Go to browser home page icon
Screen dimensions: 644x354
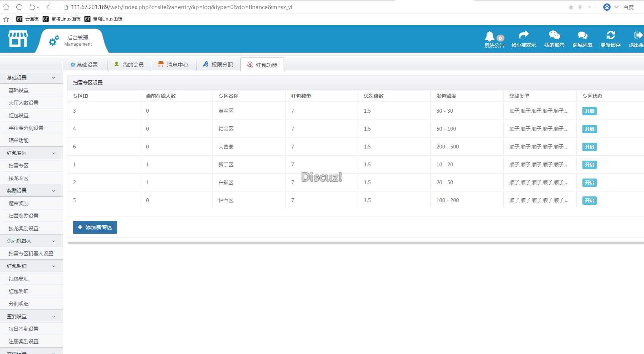[x=6, y=7]
